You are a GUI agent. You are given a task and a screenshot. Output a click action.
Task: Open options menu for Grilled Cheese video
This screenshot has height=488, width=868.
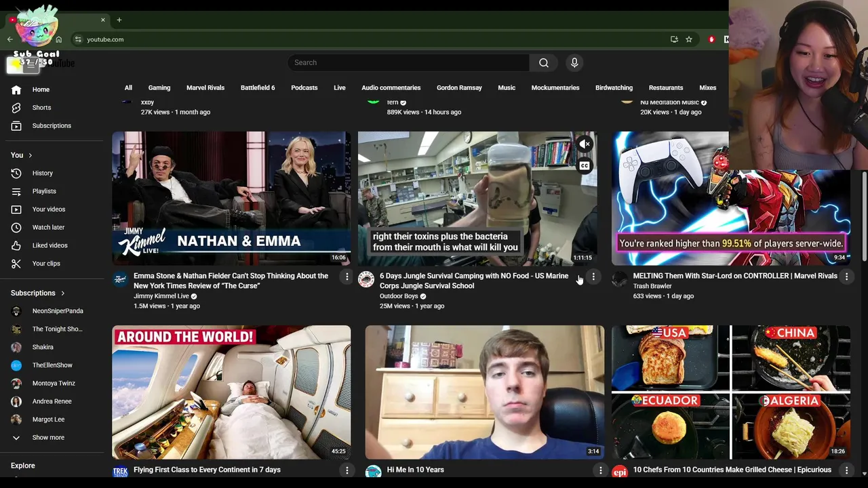click(x=846, y=470)
